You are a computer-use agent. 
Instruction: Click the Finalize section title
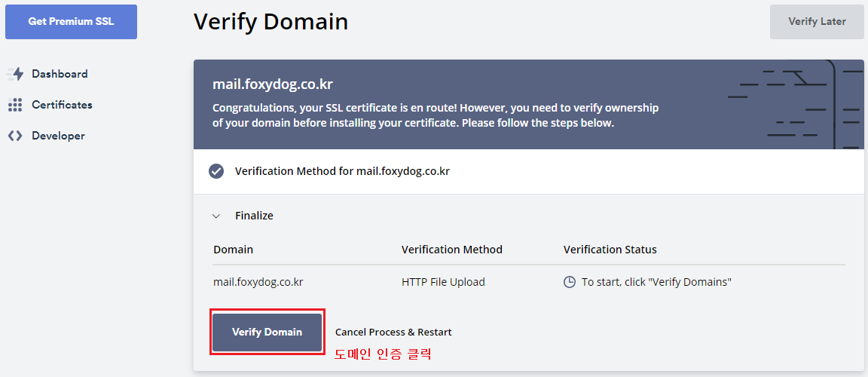coord(254,216)
